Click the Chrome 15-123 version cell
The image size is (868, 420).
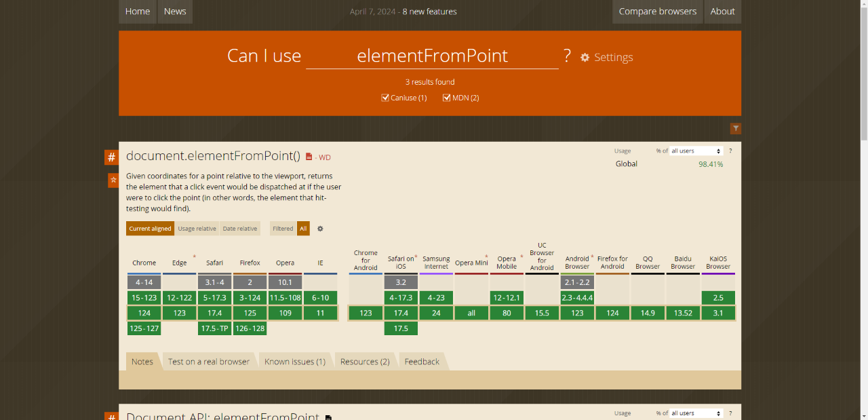click(144, 298)
